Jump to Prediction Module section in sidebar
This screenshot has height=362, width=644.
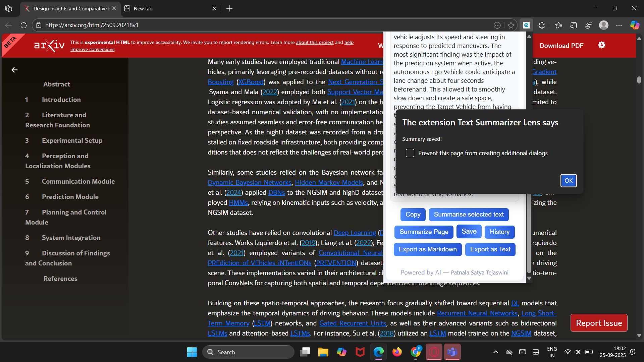(x=70, y=197)
